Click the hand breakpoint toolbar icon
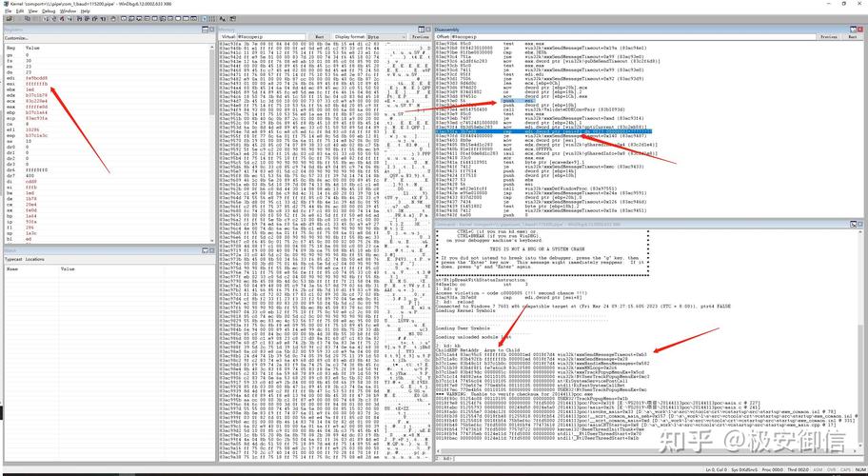The image size is (868, 476). (x=113, y=19)
